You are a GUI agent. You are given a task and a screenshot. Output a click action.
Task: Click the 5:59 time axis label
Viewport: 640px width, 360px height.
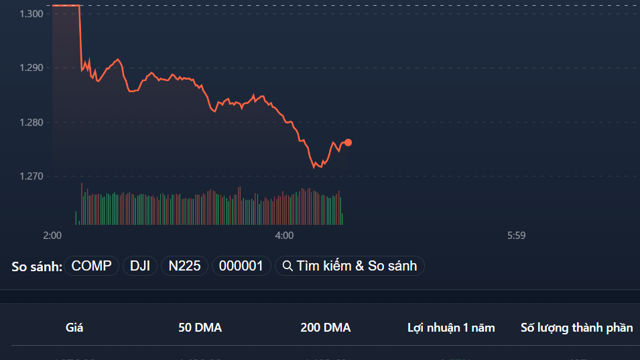pyautogui.click(x=516, y=236)
